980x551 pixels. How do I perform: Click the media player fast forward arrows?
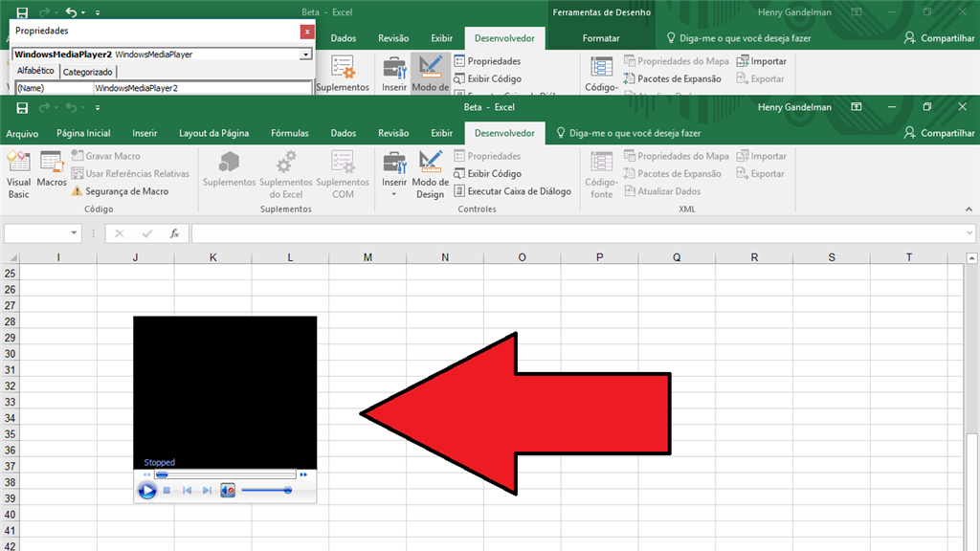(303, 474)
